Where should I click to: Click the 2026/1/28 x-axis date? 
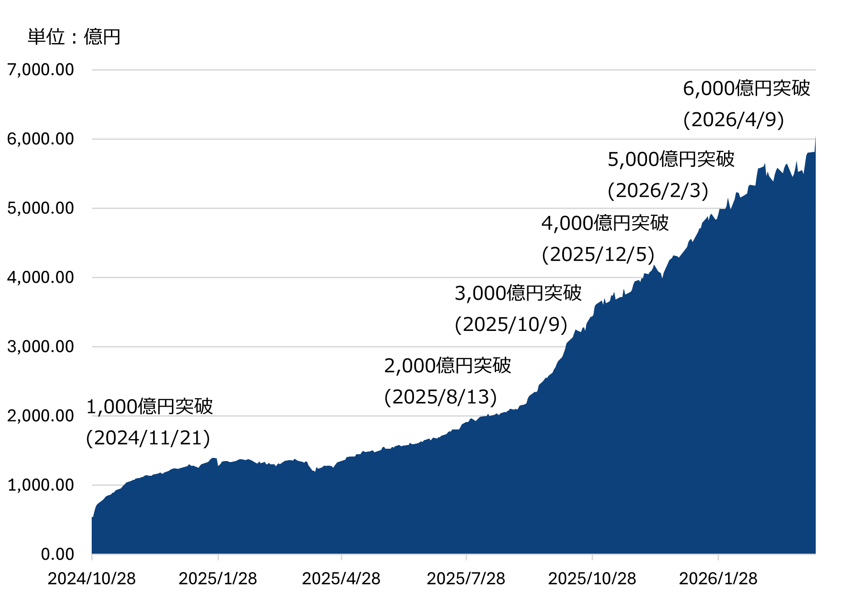click(718, 578)
